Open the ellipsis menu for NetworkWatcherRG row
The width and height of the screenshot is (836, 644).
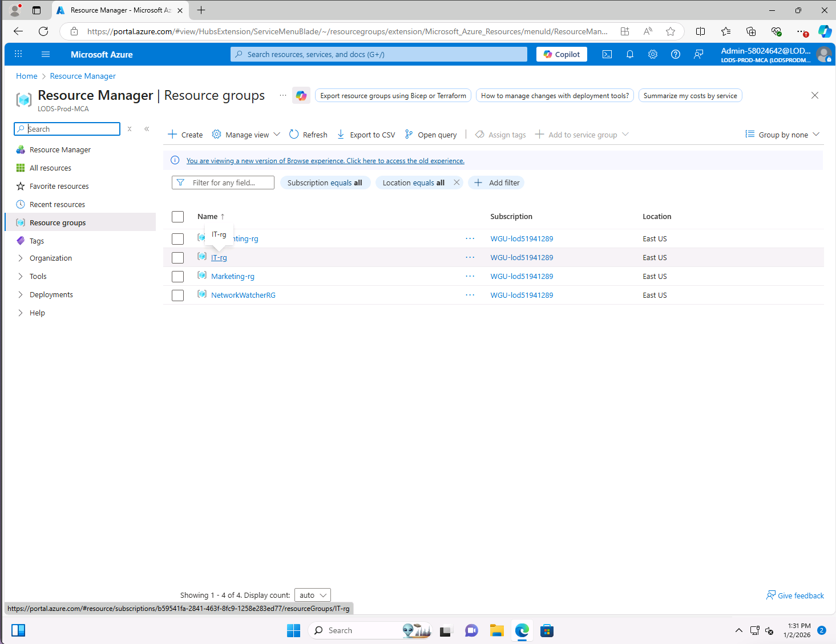point(470,295)
